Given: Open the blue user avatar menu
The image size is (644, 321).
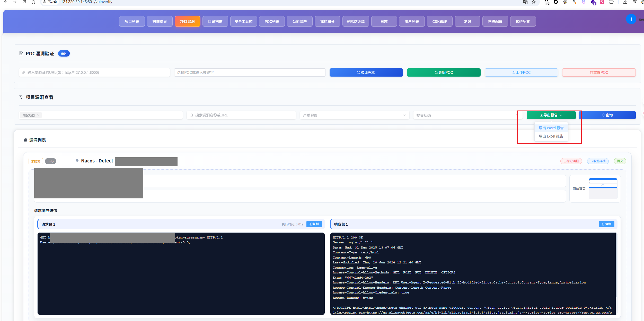Looking at the screenshot, I should tap(631, 19).
